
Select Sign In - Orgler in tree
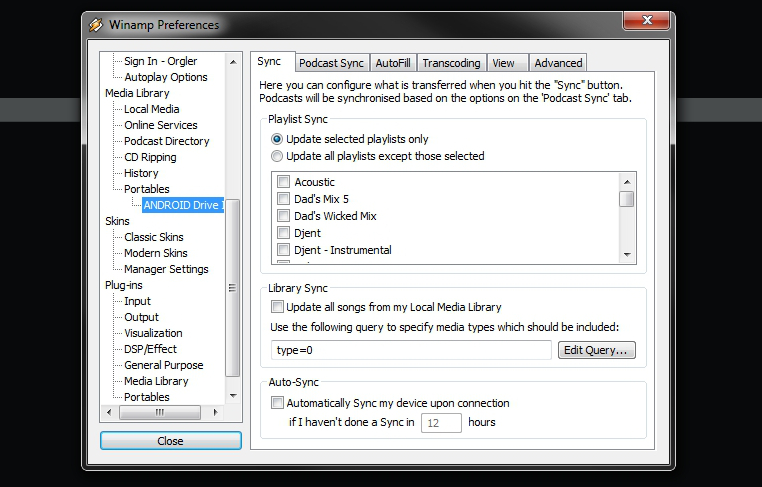(x=160, y=61)
